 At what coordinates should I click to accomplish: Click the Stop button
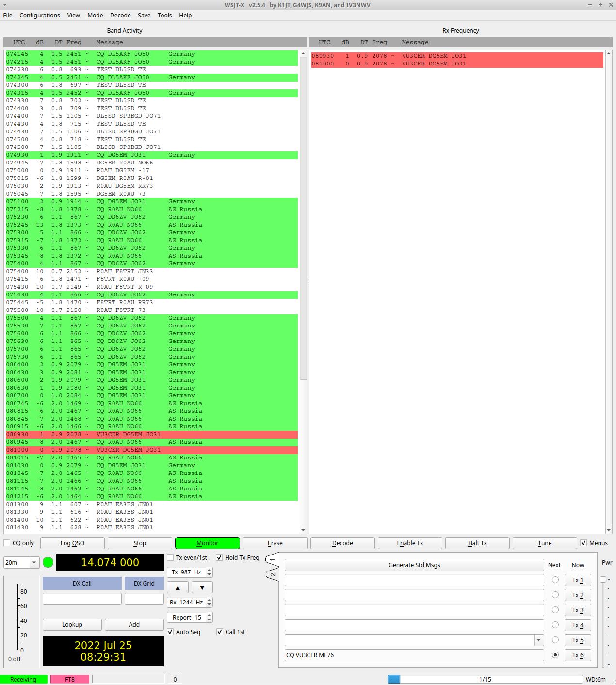click(x=140, y=543)
